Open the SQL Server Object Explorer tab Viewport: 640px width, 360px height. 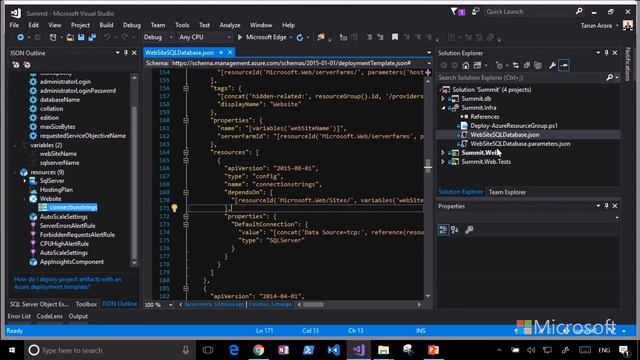[x=39, y=304]
